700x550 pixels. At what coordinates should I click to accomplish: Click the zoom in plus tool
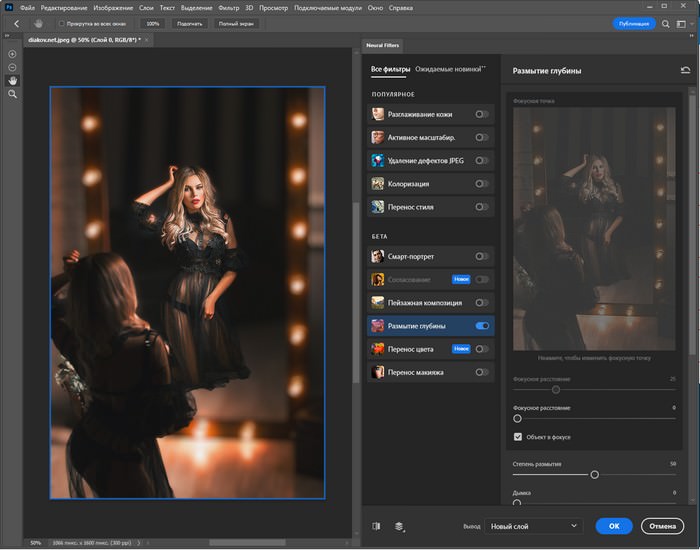point(13,54)
